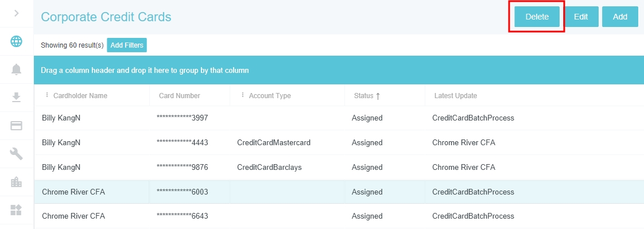Select Chrome River CFA card ending 6643
This screenshot has width=644, height=229.
(339, 216)
